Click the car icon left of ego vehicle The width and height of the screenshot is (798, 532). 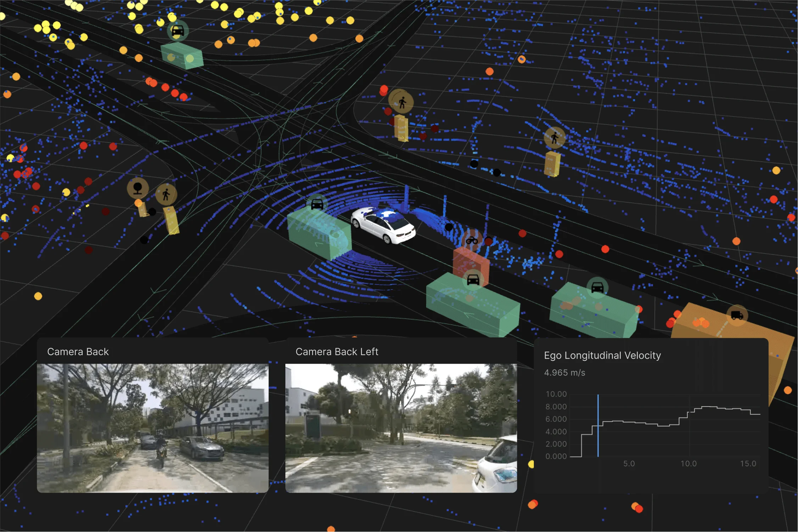tap(317, 204)
